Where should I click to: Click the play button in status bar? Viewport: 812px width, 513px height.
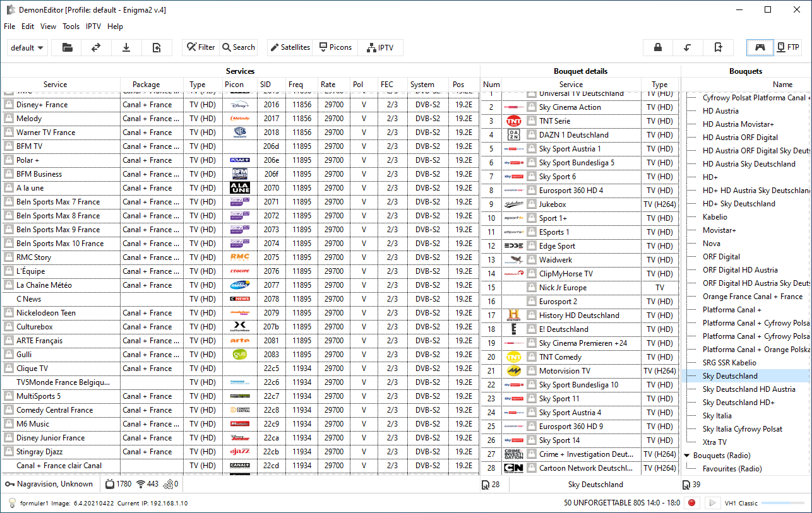click(712, 503)
